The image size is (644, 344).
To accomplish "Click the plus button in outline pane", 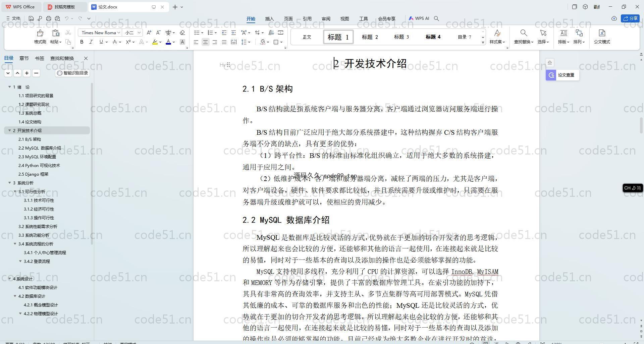I will (x=27, y=73).
